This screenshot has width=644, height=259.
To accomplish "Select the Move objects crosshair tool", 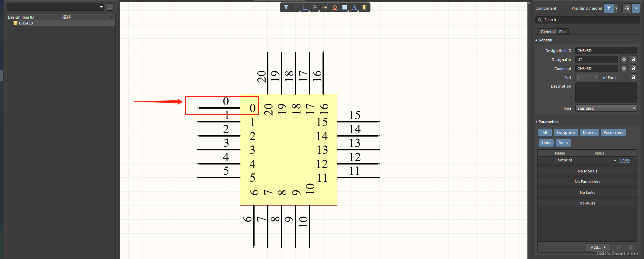I will (296, 7).
